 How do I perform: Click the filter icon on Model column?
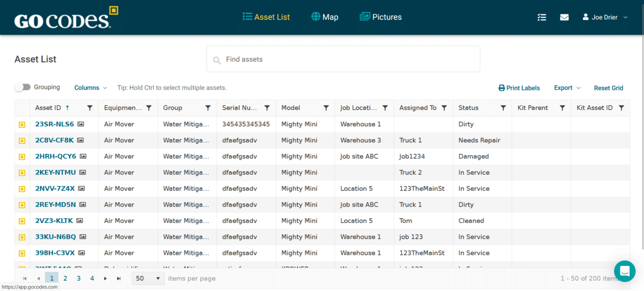pos(326,108)
